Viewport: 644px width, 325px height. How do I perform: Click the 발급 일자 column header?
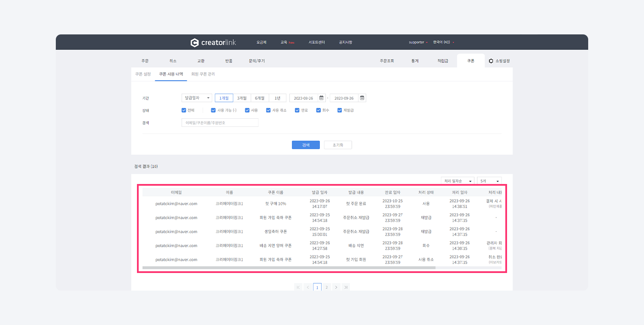(x=319, y=192)
